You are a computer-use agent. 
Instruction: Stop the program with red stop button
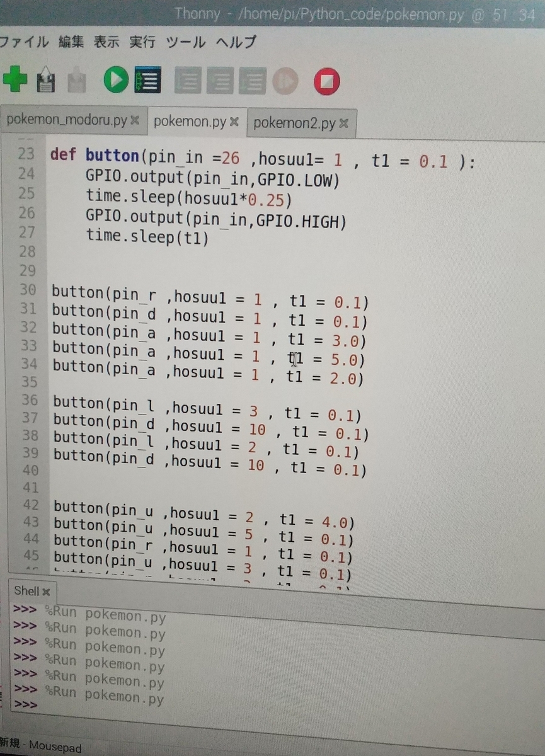[x=326, y=81]
